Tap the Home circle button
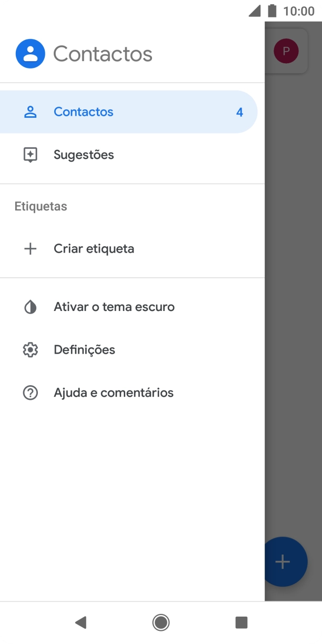Viewport: 322px width, 644px height. 161,622
